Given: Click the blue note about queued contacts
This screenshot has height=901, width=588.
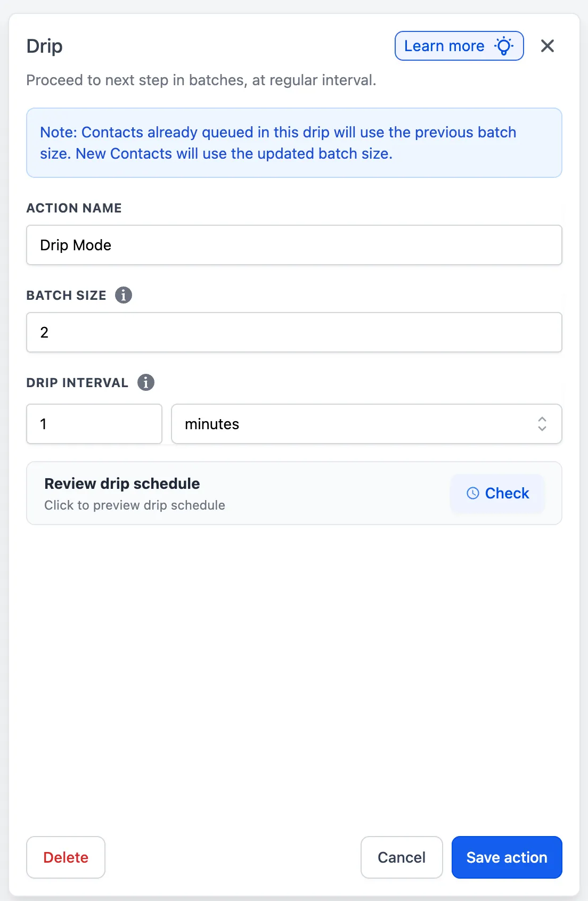Looking at the screenshot, I should 294,143.
